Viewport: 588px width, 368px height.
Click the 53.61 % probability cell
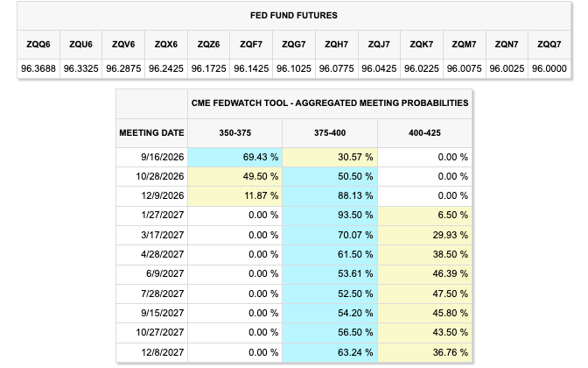pyautogui.click(x=330, y=273)
